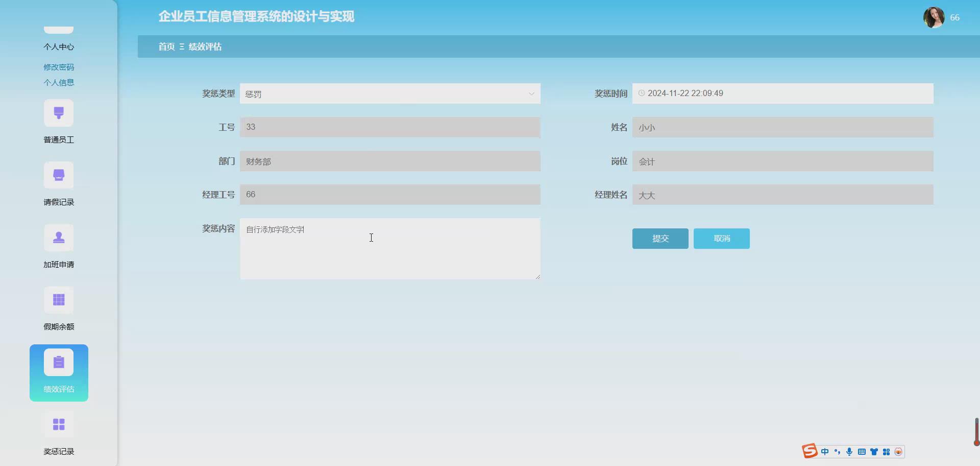Toggle the Sogou on-screen keyboard
Viewport: 980px width, 466px height.
pyautogui.click(x=862, y=451)
